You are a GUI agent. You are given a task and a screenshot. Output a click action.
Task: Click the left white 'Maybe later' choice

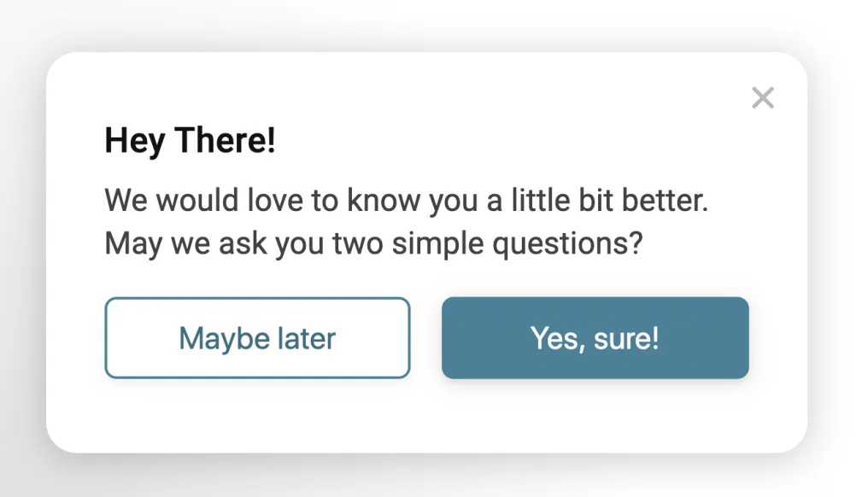click(256, 337)
